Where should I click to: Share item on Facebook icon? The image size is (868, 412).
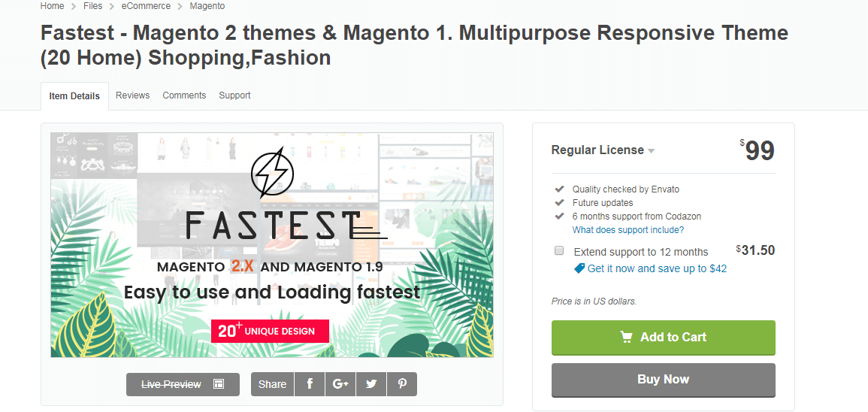[x=310, y=384]
